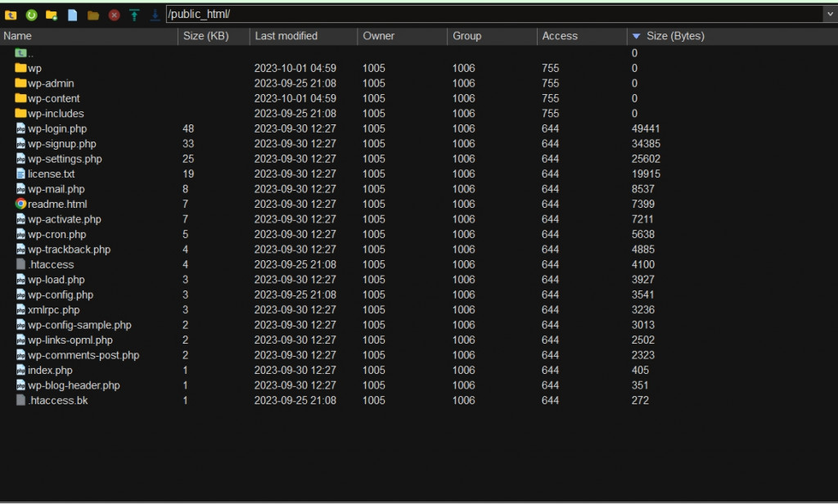This screenshot has width=838, height=504.
Task: Click the dark yellow folder toolbar icon
Action: pyautogui.click(x=93, y=15)
